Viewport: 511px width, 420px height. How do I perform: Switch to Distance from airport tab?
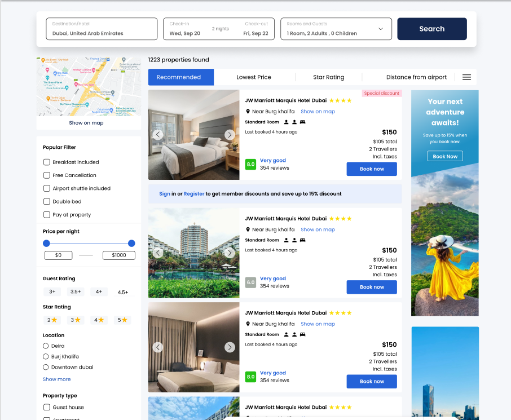[416, 77]
